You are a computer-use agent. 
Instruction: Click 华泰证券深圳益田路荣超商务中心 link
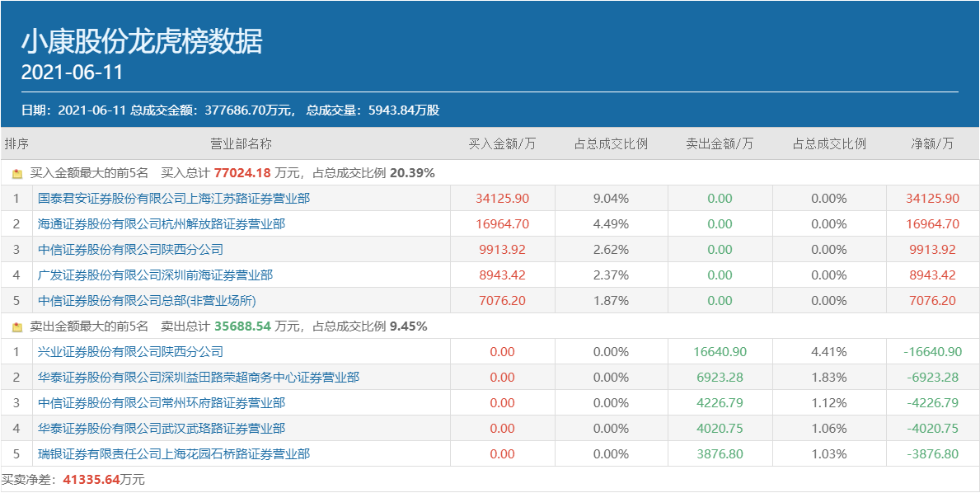[199, 378]
